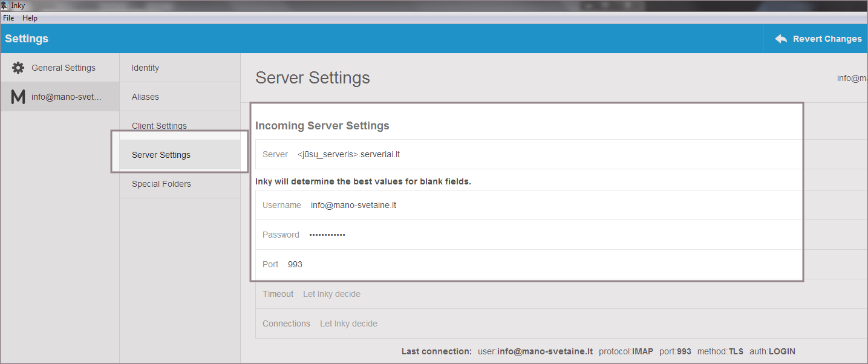The height and width of the screenshot is (364, 868).
Task: Select the info@mano-svet... account entry
Action: click(x=67, y=97)
